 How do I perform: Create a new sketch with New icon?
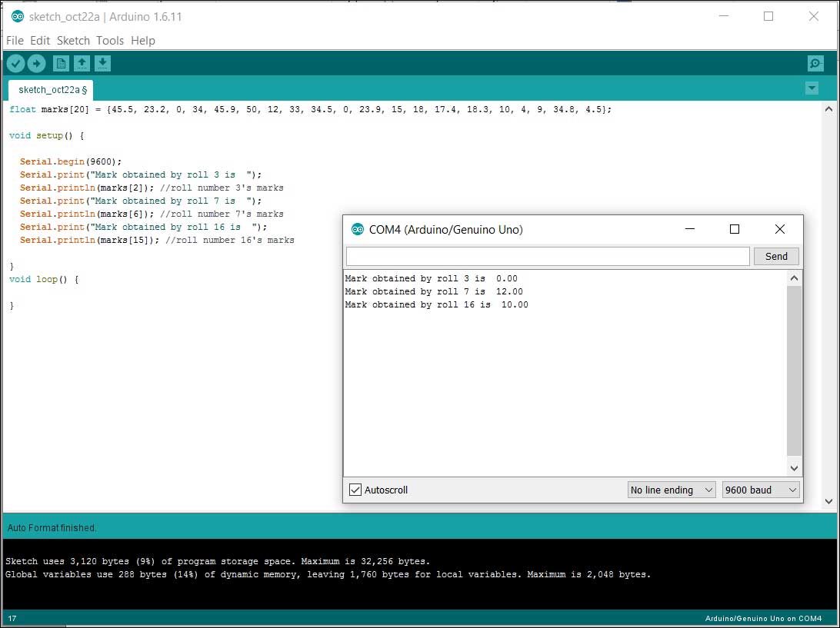coord(61,64)
